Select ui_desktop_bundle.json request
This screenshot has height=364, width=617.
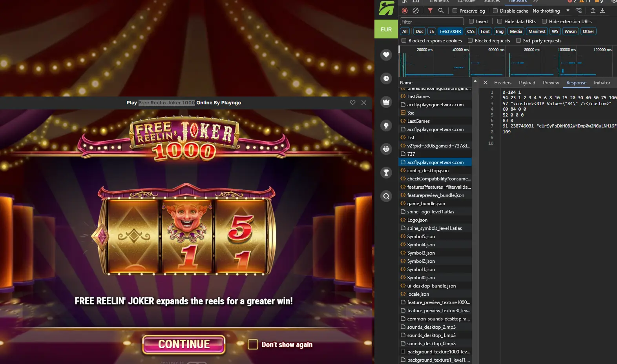[435, 286]
